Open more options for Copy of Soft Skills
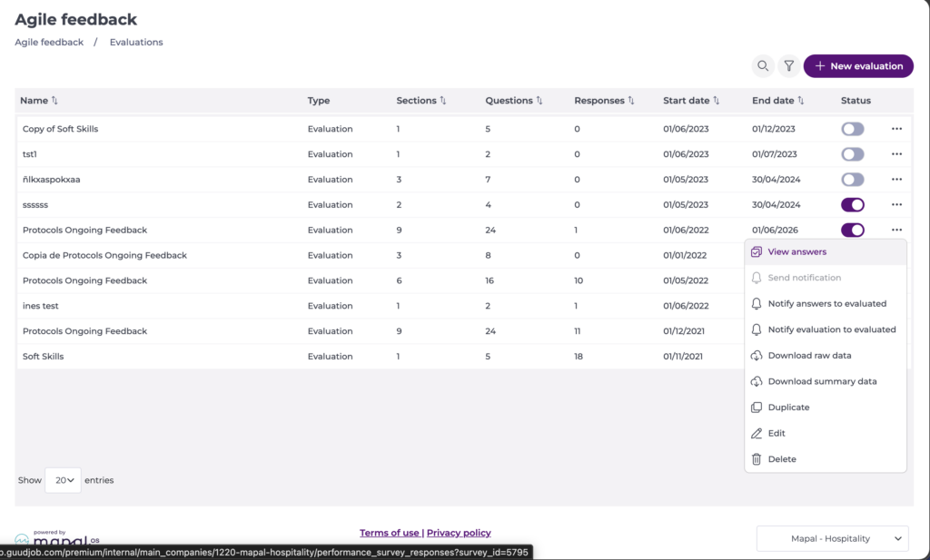Viewport: 930px width, 560px height. 896,129
